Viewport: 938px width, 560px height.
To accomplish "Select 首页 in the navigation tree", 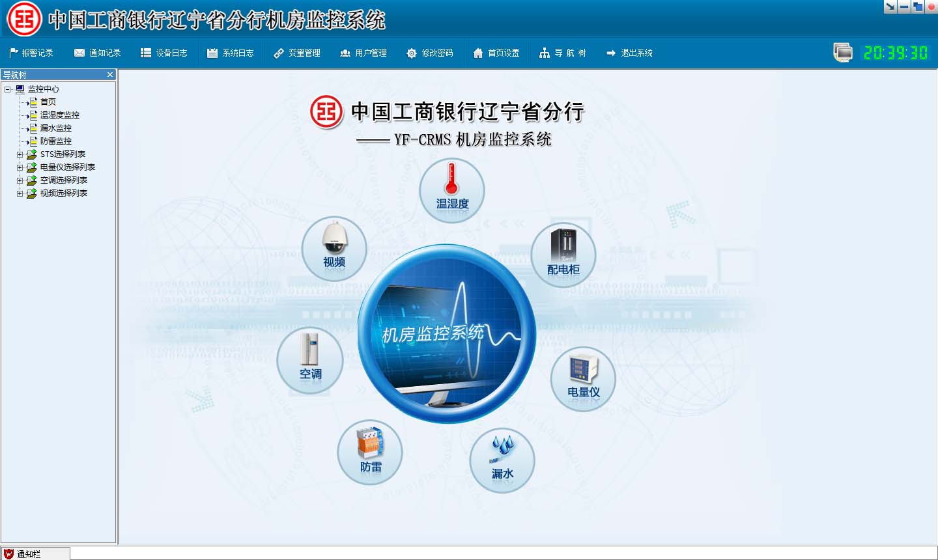I will point(48,102).
